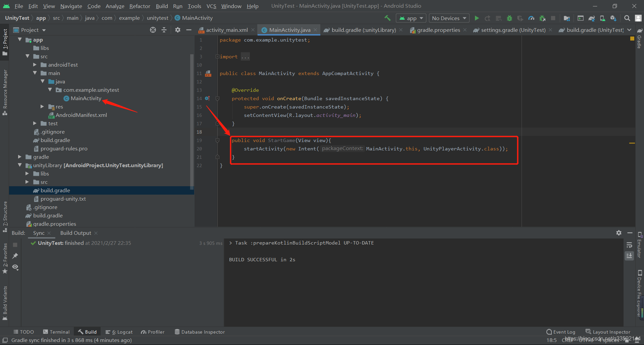
Task: Click the yellow warning marker in editor stripe
Action: coord(632,143)
